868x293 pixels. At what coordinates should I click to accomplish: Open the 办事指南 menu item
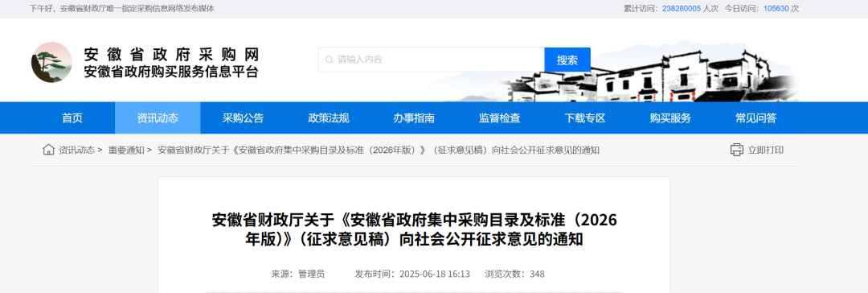[414, 118]
